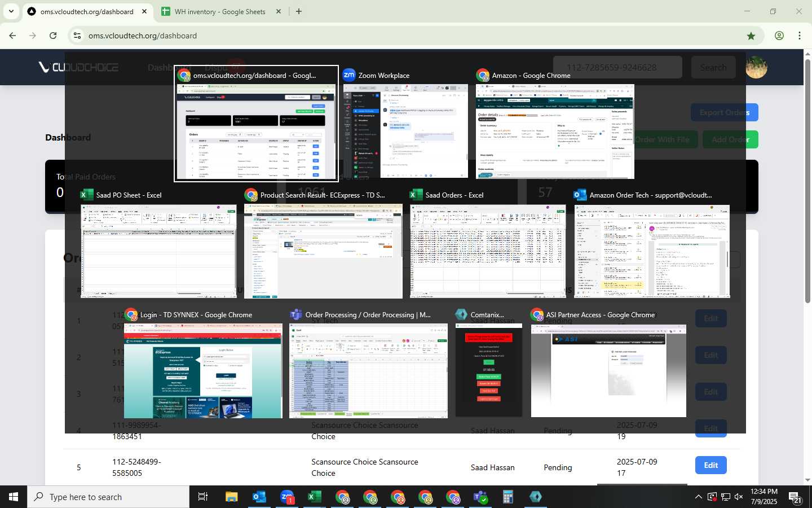
Task: Bookmark this page with the star icon
Action: coord(751,36)
